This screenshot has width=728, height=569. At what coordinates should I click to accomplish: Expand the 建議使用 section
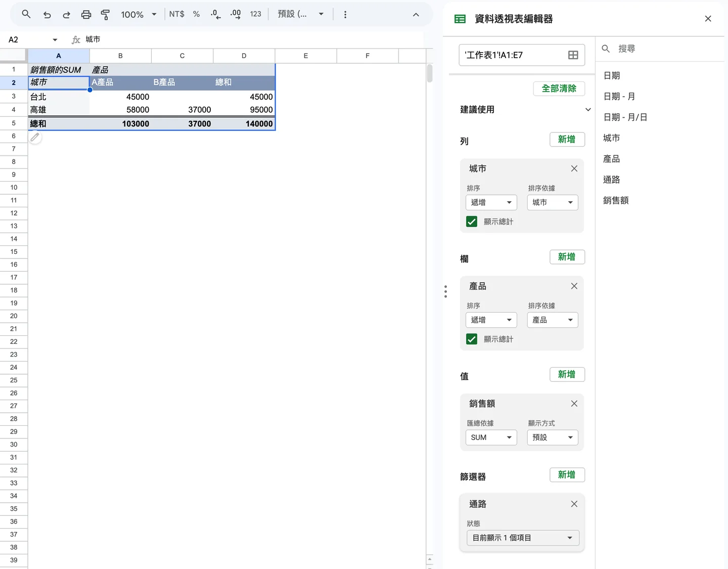pos(588,109)
